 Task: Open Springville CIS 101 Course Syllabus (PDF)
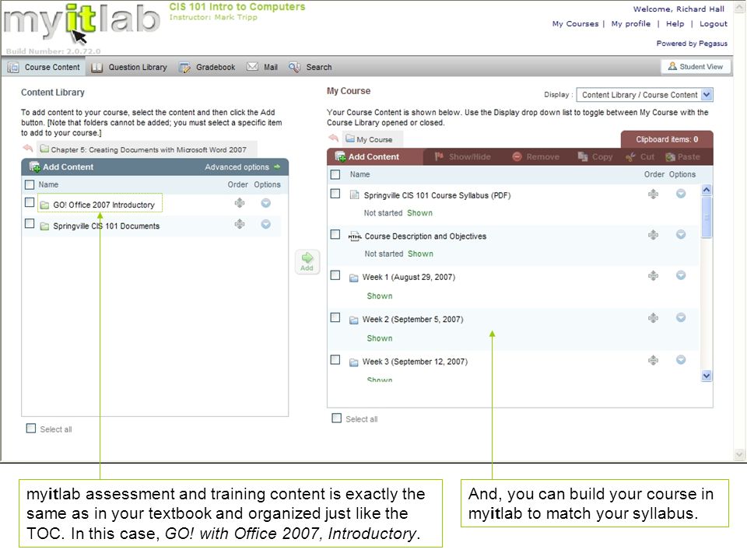437,195
